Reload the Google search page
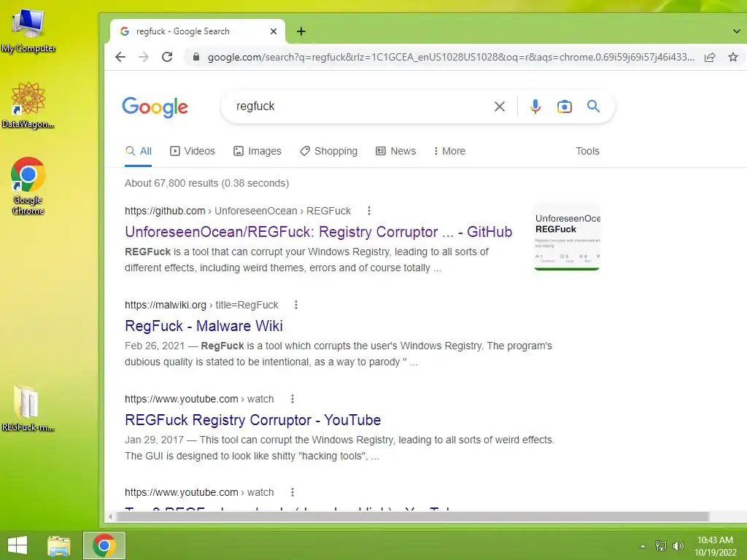 tap(167, 57)
